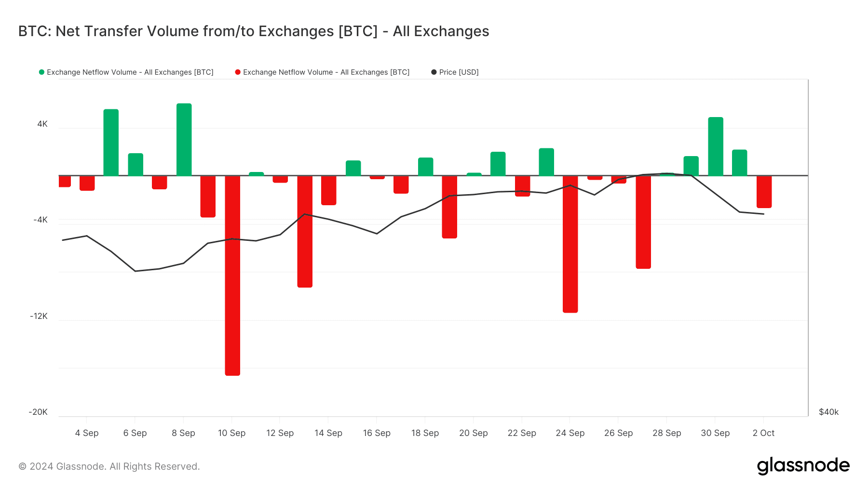Toggle the red Exchange Netflow Volume legend label

point(326,72)
